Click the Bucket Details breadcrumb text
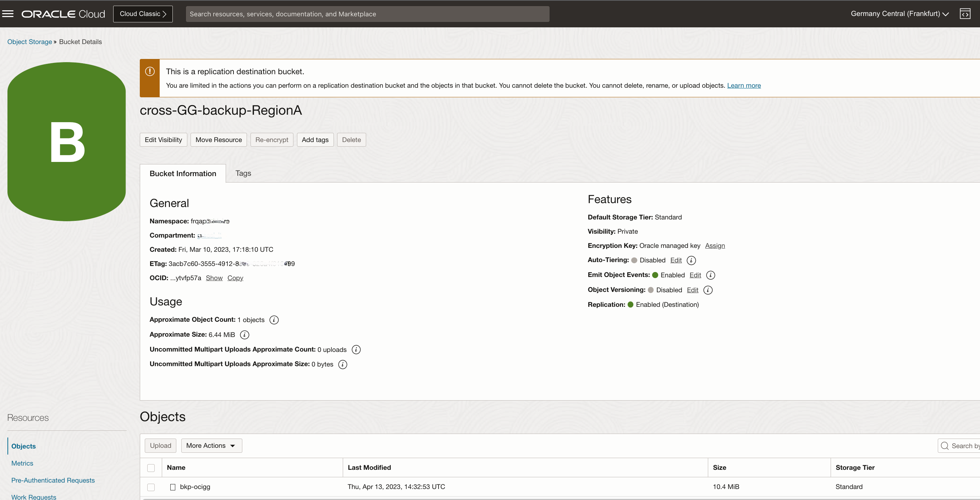Image resolution: width=980 pixels, height=500 pixels. pos(80,42)
